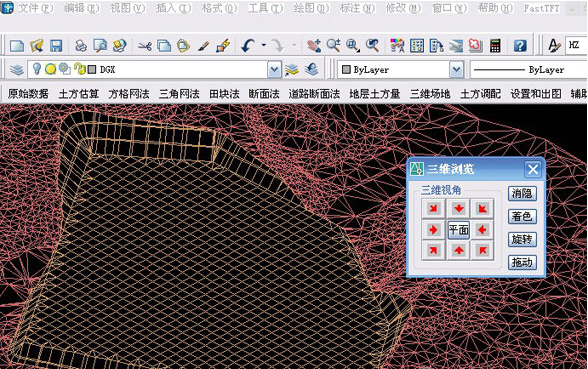
Task: Select the bottom-right diagonal view arrow
Action: [x=482, y=250]
